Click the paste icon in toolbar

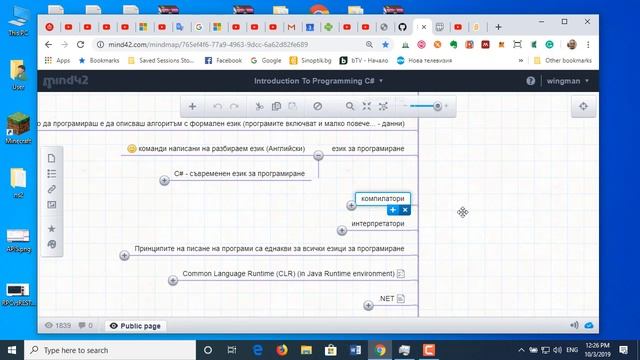(x=292, y=107)
